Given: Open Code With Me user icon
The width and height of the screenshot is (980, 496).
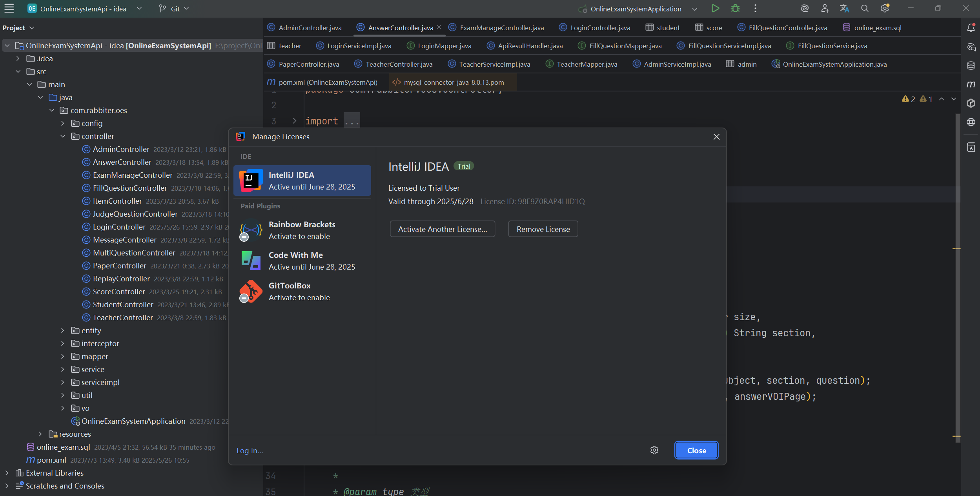Looking at the screenshot, I should tap(825, 8).
